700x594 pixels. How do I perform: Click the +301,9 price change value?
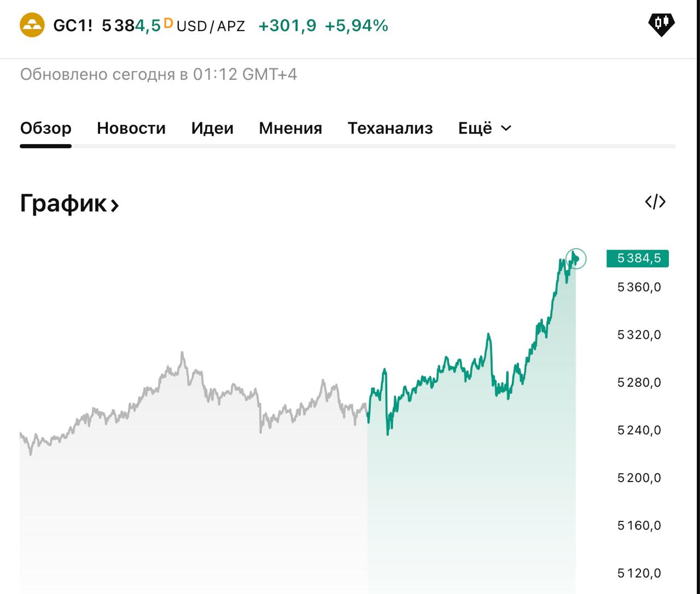click(x=287, y=26)
